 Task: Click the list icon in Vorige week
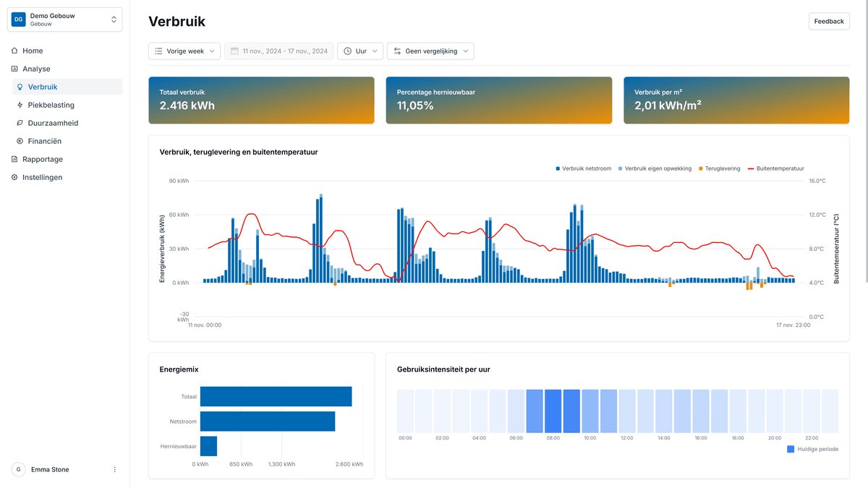(158, 51)
